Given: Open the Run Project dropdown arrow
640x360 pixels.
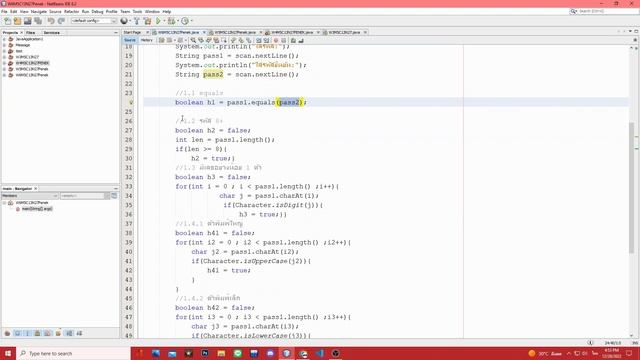Looking at the screenshot, I should (164, 21).
